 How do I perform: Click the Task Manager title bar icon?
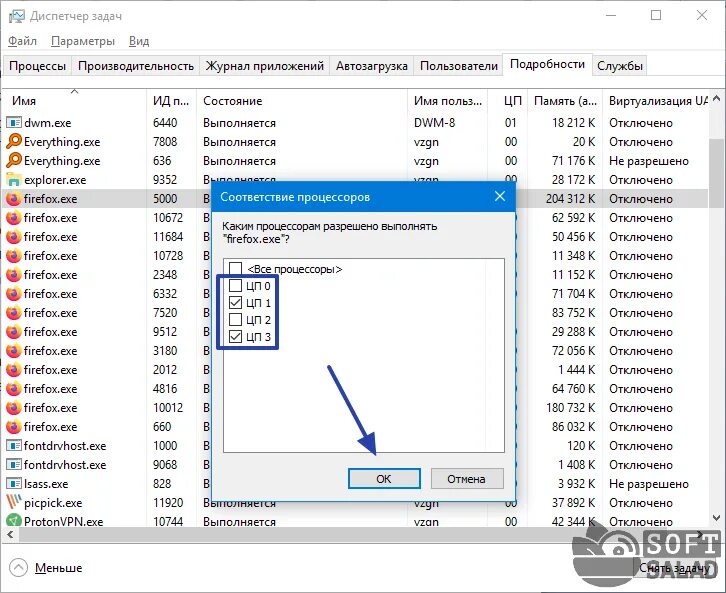[x=17, y=16]
